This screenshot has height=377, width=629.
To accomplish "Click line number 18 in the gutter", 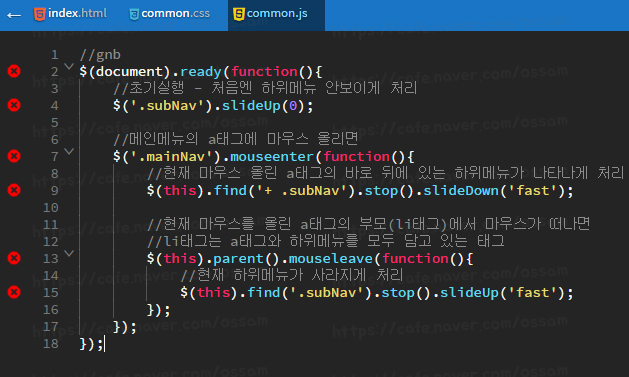I will click(x=51, y=344).
